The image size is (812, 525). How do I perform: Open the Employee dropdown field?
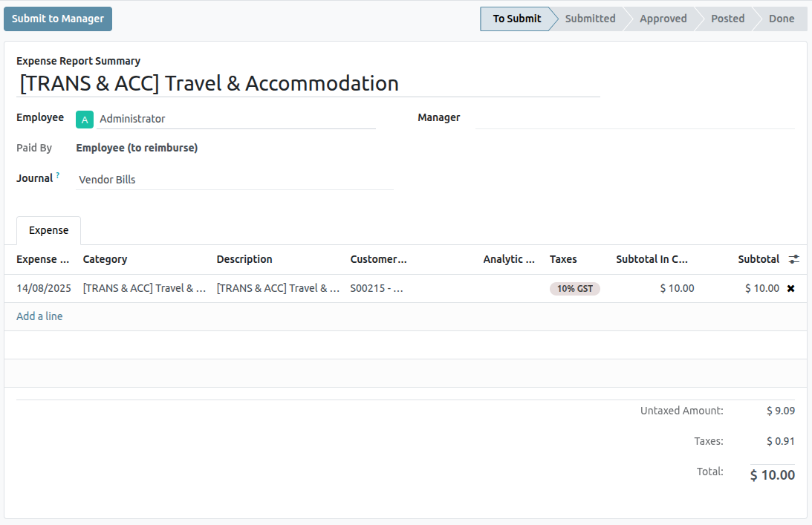pyautogui.click(x=236, y=119)
